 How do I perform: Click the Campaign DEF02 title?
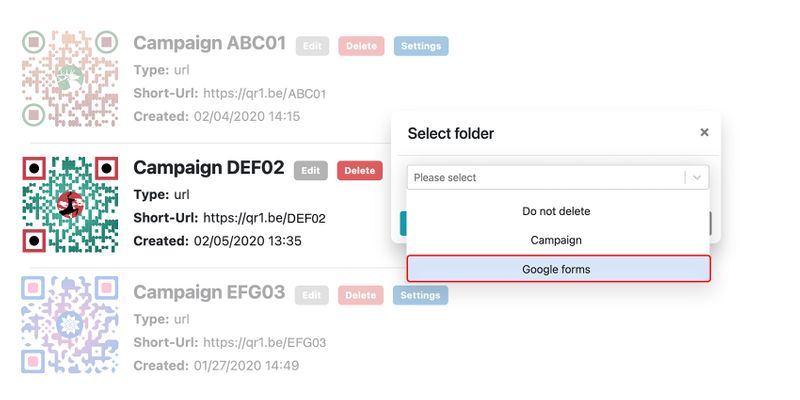[x=209, y=168]
